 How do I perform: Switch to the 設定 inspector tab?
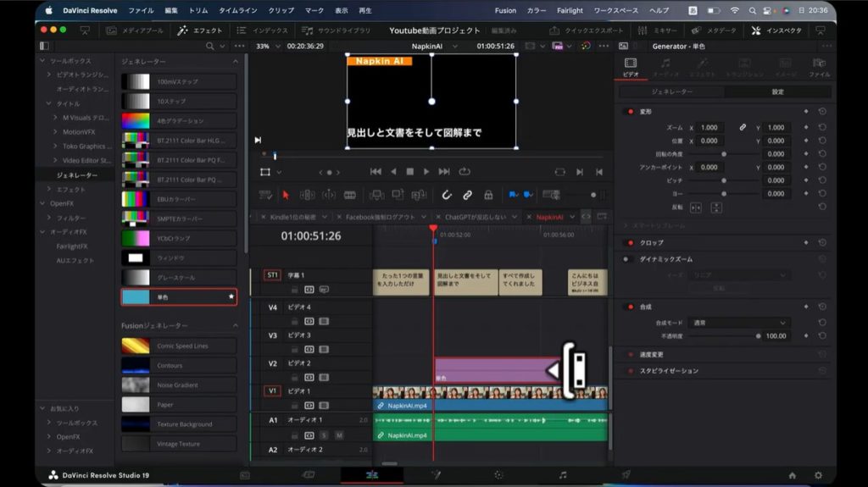[x=777, y=91]
